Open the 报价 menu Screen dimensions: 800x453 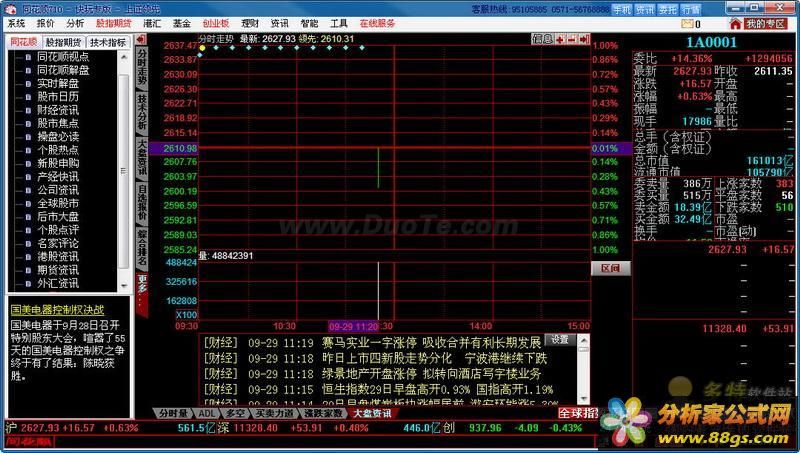coord(45,23)
